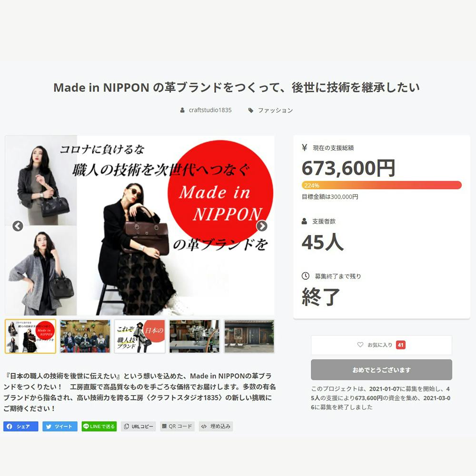Click the 224% funding progress bar
Viewport: 476px width, 476px height.
[382, 185]
